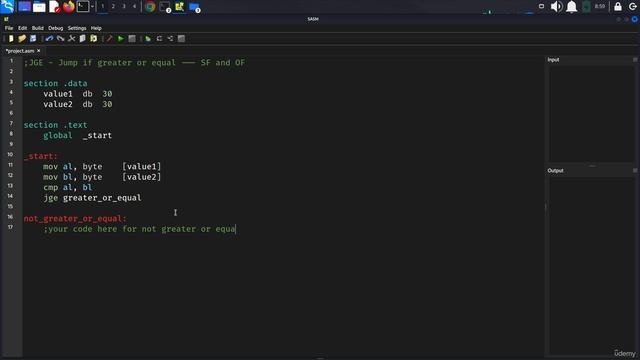Screen dimensions: 640x360
Task: Close the project.asm tab
Action: pyautogui.click(x=39, y=51)
